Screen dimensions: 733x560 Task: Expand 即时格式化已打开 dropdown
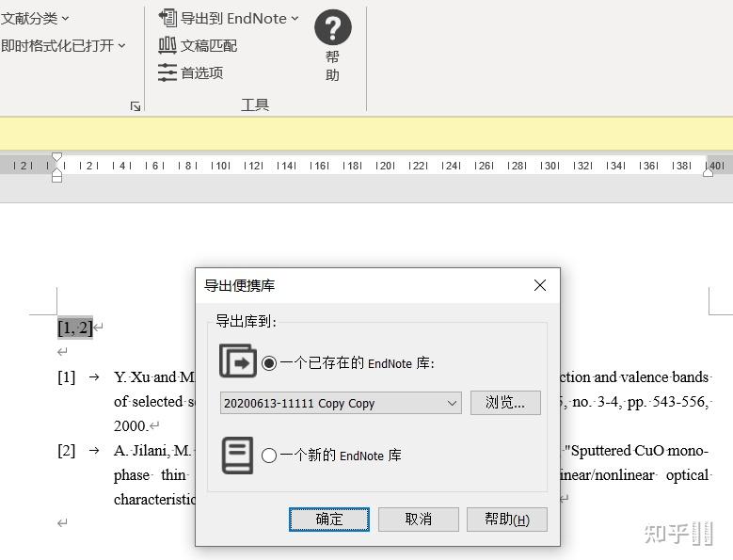click(63, 45)
